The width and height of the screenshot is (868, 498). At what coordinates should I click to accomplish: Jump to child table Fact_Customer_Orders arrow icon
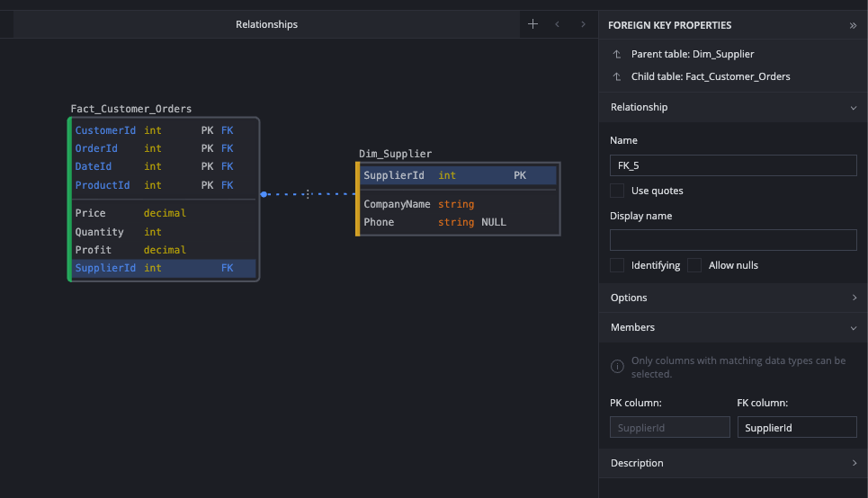[617, 77]
